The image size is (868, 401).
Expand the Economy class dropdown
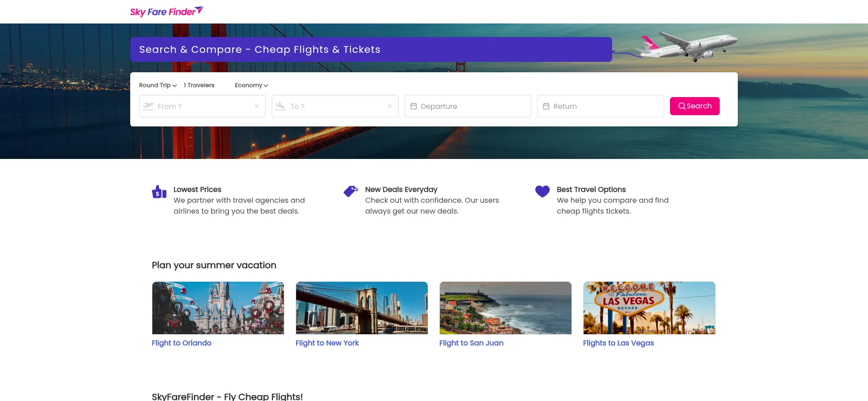251,85
